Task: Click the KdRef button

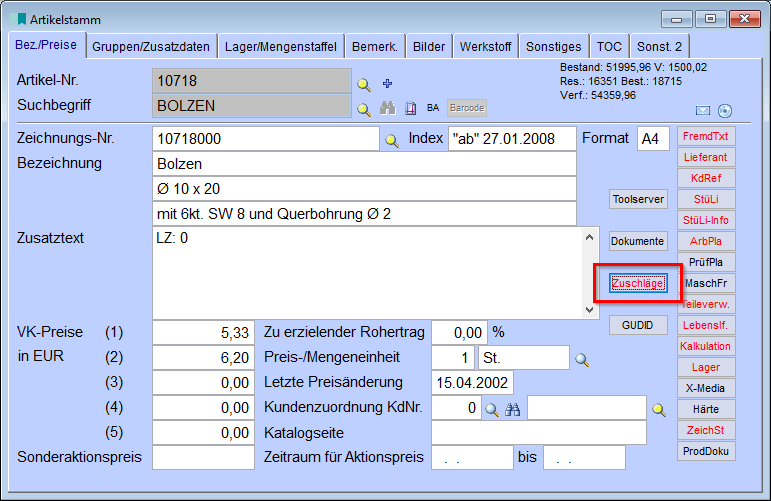Action: pos(706,178)
